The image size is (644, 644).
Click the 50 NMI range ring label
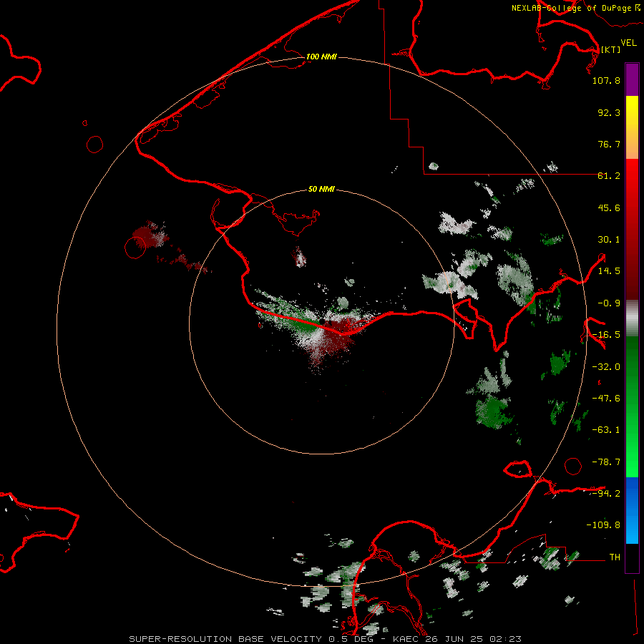pyautogui.click(x=321, y=190)
